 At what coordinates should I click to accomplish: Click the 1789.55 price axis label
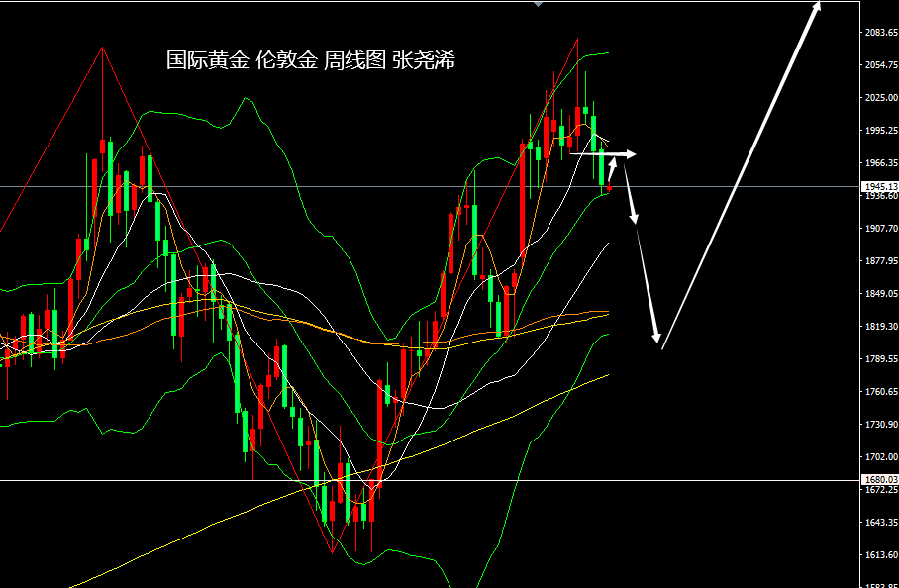click(882, 359)
